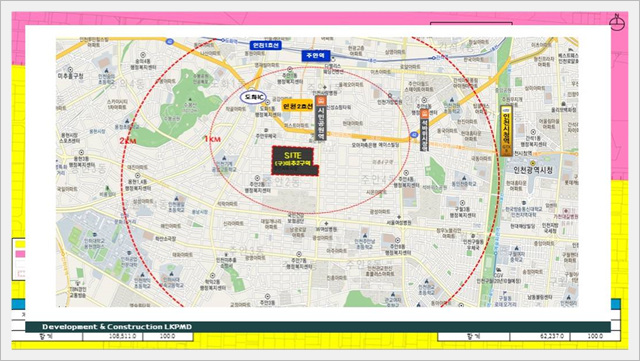Click the 100.0 cell beside 108,511.0
This screenshot has width=640, height=361.
pyautogui.click(x=168, y=336)
